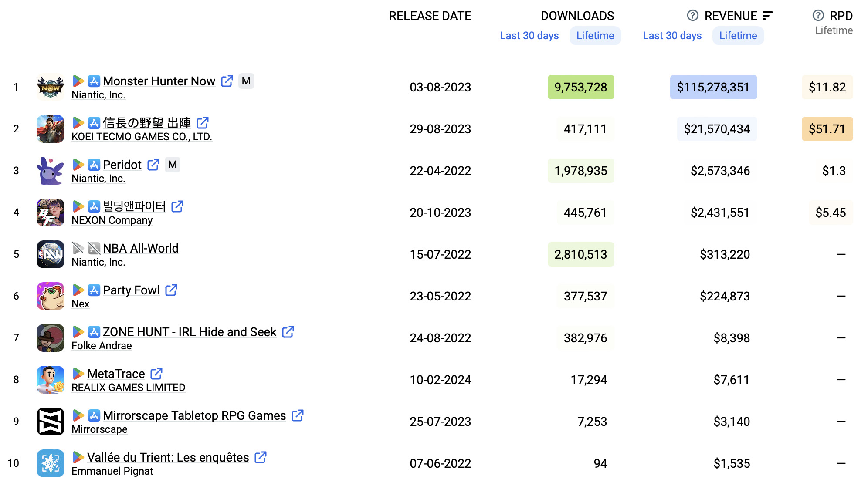Click disabled Google Play icon for NBA All-World
This screenshot has height=486, width=868.
(78, 248)
